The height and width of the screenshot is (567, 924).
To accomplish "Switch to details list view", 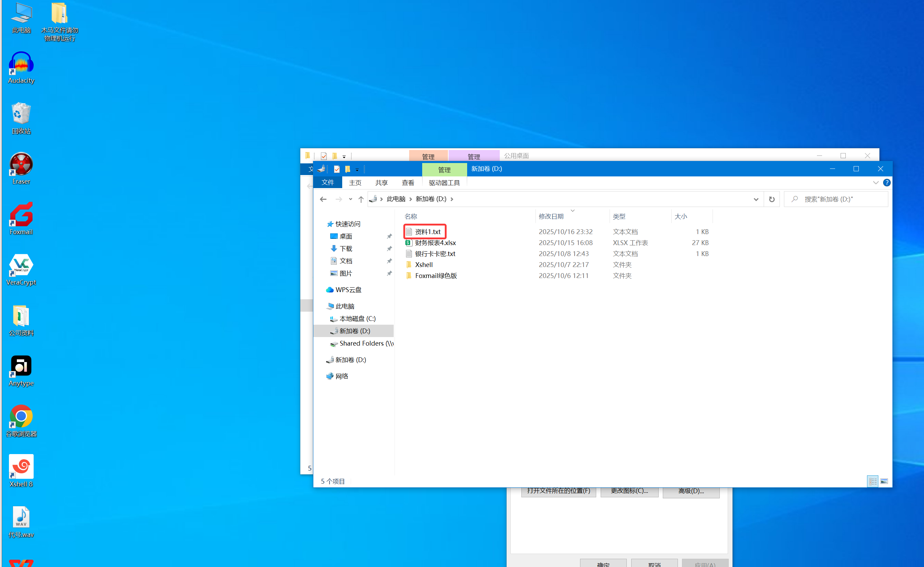I will tap(873, 481).
